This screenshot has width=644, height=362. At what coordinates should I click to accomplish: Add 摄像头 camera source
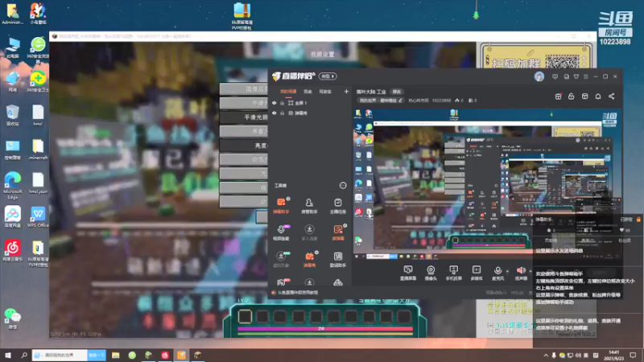pos(431,273)
